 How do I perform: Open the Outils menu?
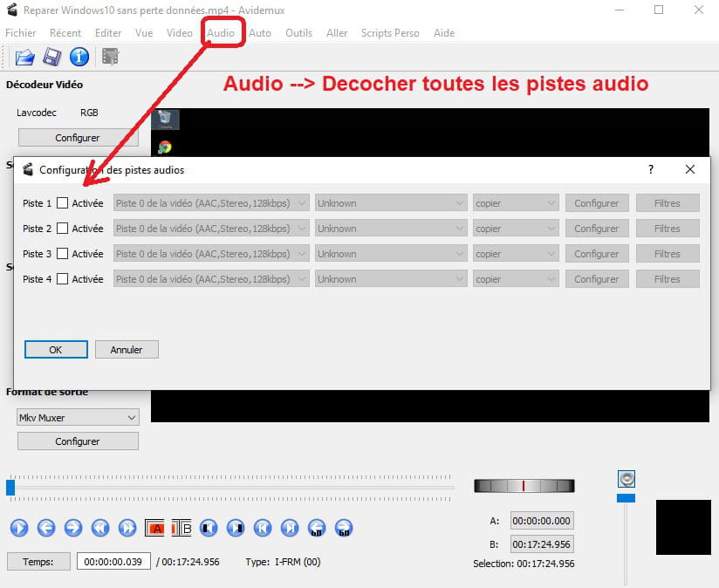point(298,33)
